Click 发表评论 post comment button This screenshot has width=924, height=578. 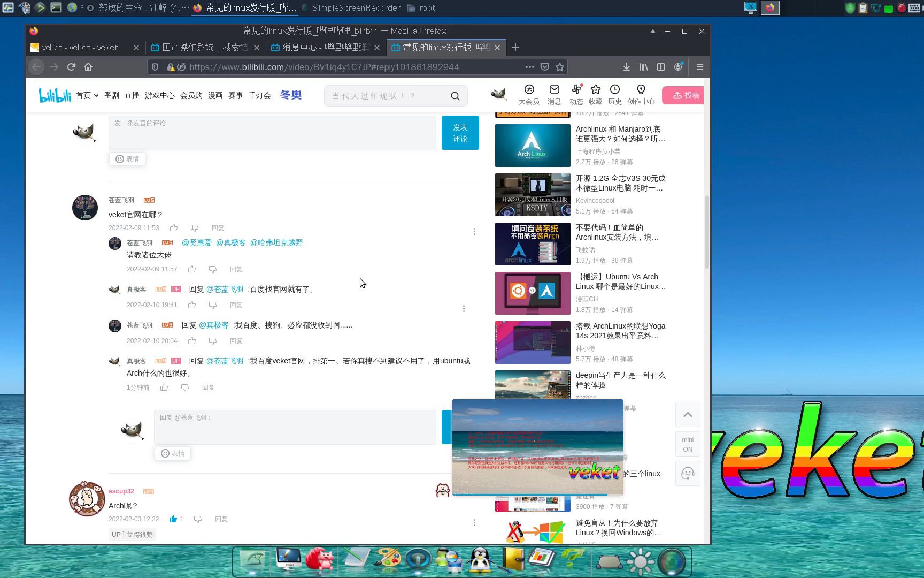[x=460, y=133]
